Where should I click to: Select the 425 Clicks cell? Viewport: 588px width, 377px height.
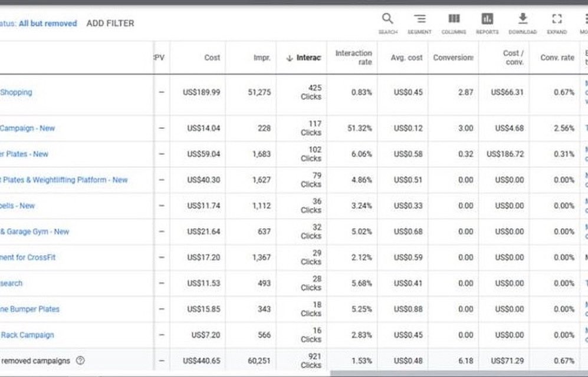(311, 92)
